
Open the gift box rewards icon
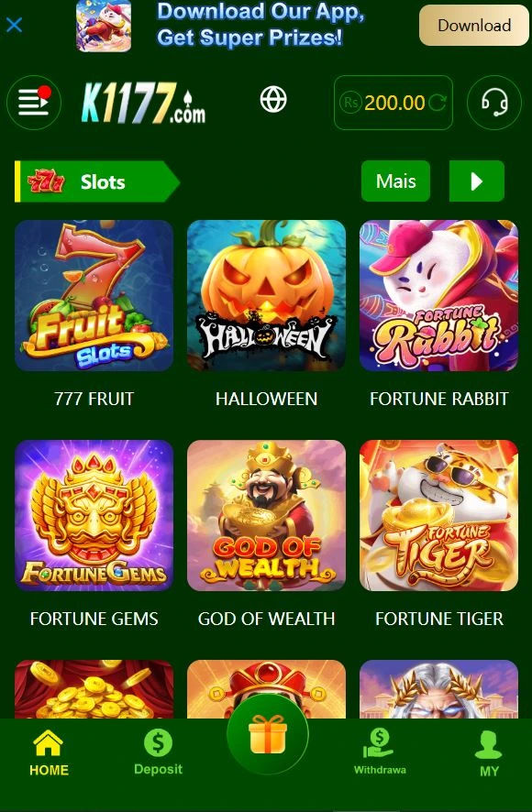click(268, 734)
